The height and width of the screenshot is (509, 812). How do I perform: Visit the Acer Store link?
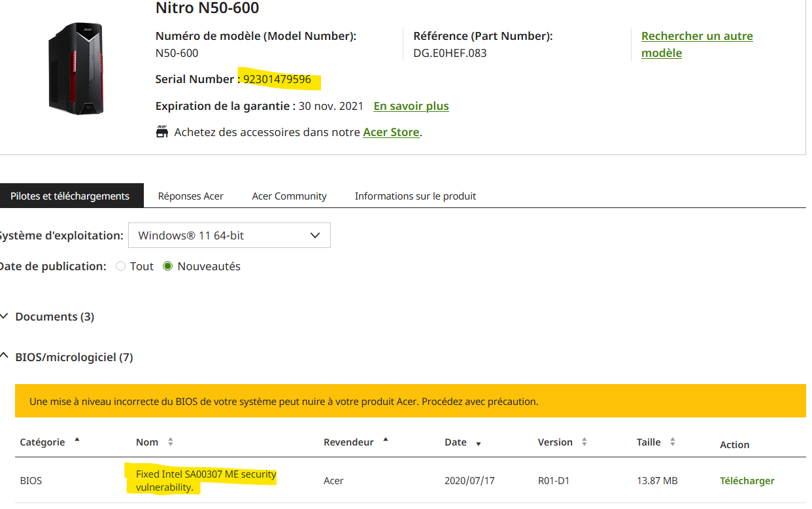(x=391, y=132)
